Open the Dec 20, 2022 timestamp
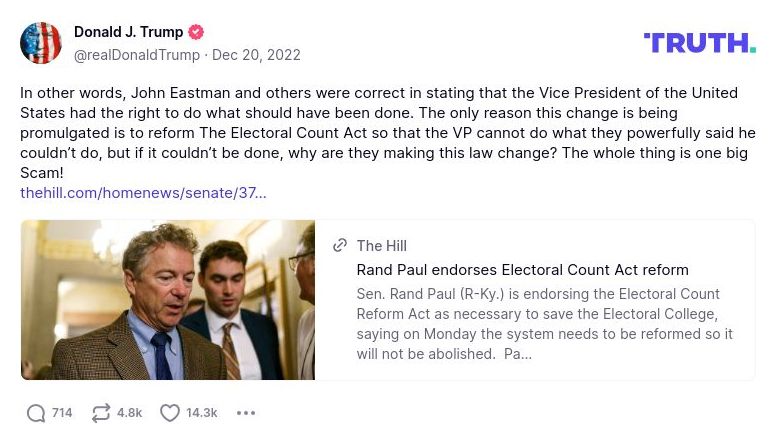777x444 pixels. (x=256, y=55)
